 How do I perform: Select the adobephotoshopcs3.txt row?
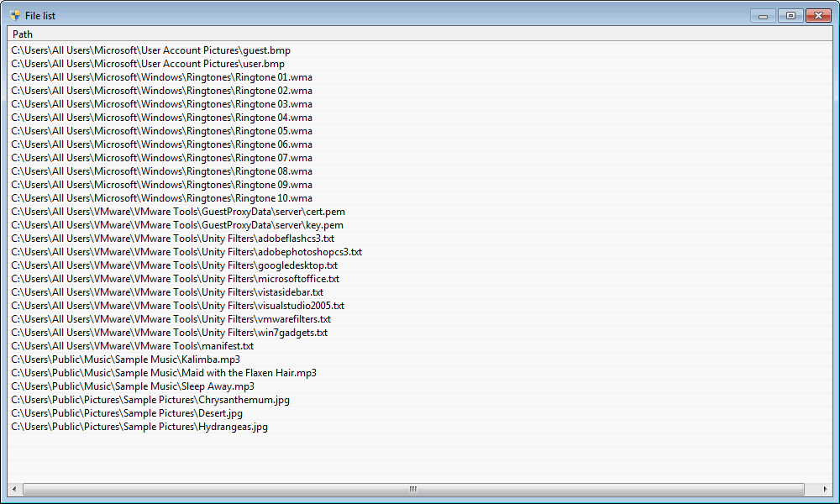420,252
